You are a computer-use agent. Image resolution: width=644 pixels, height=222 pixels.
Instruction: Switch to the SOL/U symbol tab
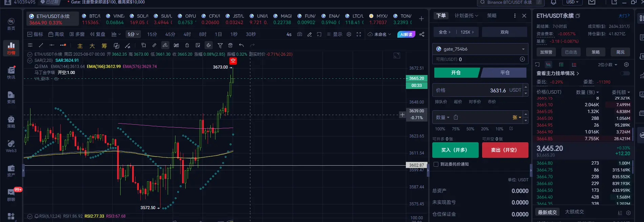139,19
